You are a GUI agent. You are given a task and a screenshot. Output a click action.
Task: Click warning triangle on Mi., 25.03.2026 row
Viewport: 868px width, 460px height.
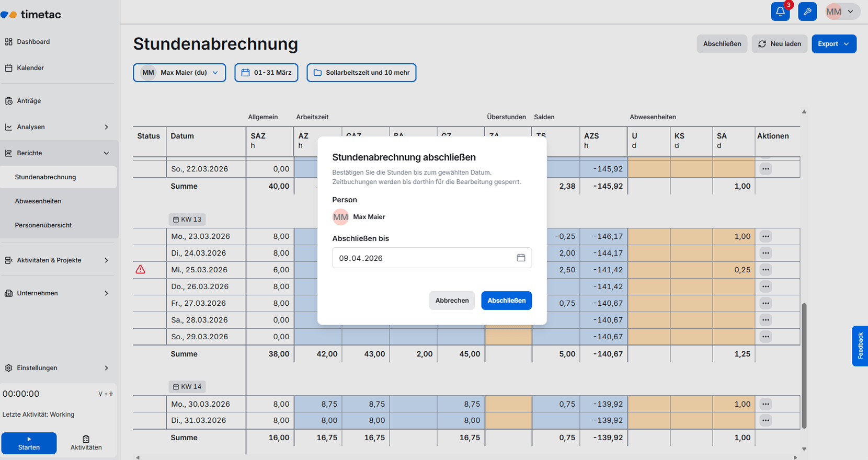click(x=140, y=270)
